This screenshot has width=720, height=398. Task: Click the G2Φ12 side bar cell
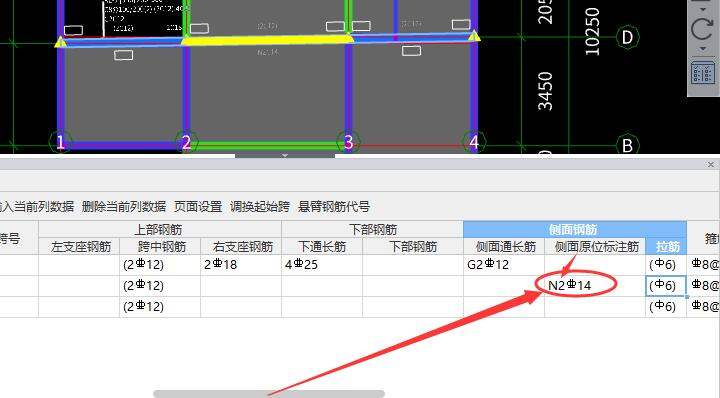[504, 265]
